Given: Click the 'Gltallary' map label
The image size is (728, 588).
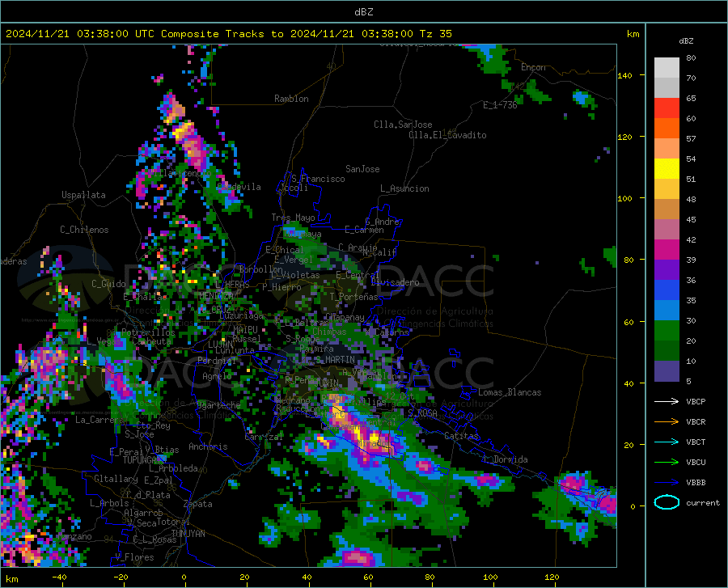Looking at the screenshot, I should 116,479.
